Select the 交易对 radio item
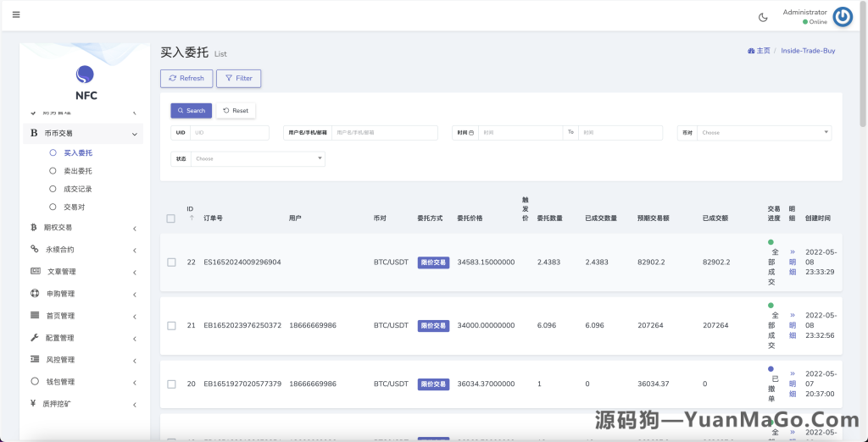 67,207
